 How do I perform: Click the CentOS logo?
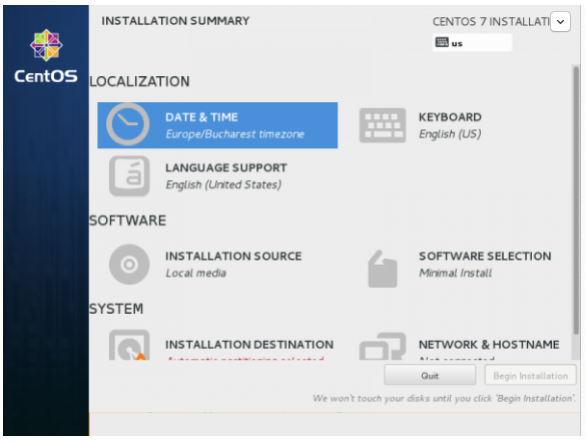(x=46, y=56)
